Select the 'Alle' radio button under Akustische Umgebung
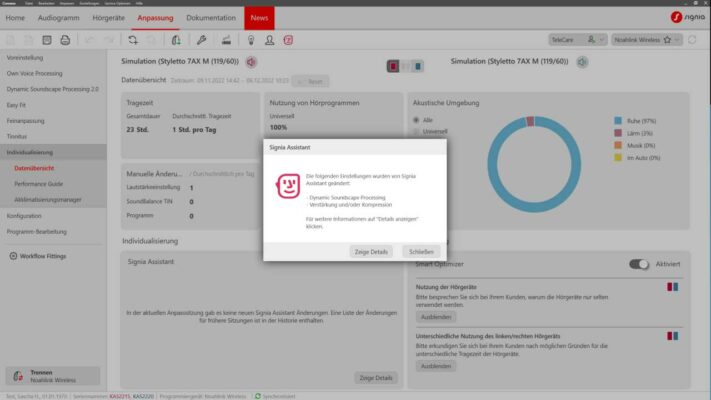 pos(416,120)
